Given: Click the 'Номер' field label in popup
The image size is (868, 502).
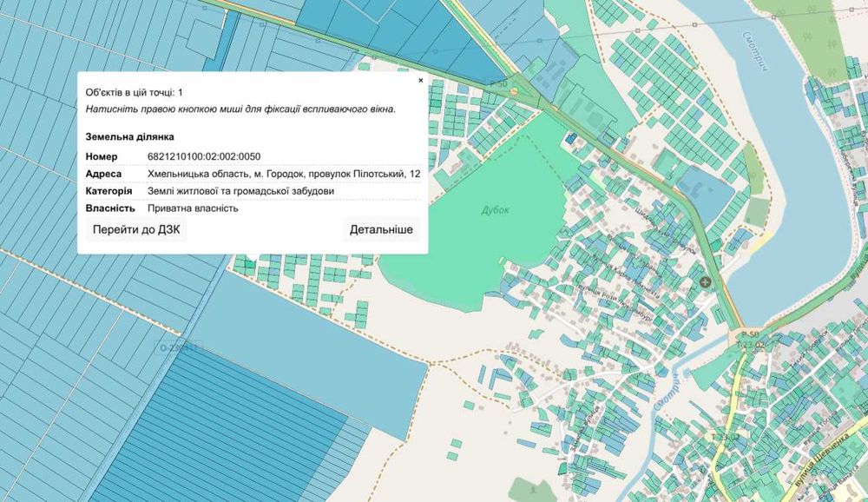Looking at the screenshot, I should [102, 157].
